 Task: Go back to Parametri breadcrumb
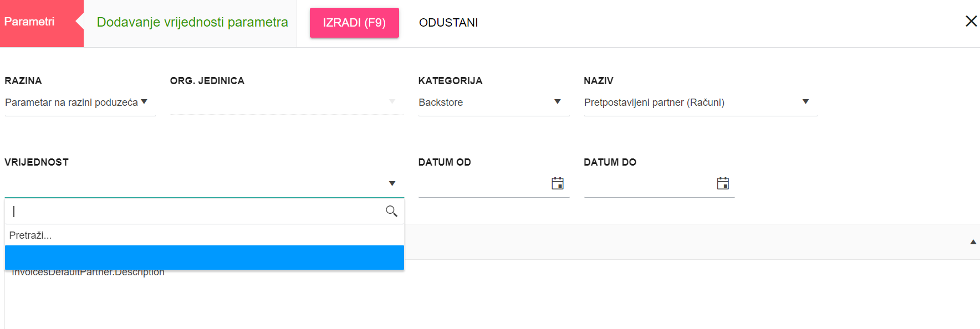[x=30, y=22]
